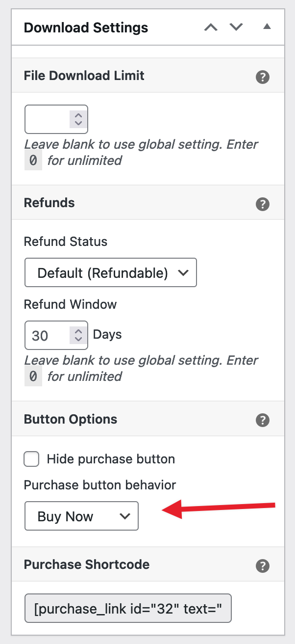
Task: Collapse the Download Settings panel triangle
Action: point(267,27)
